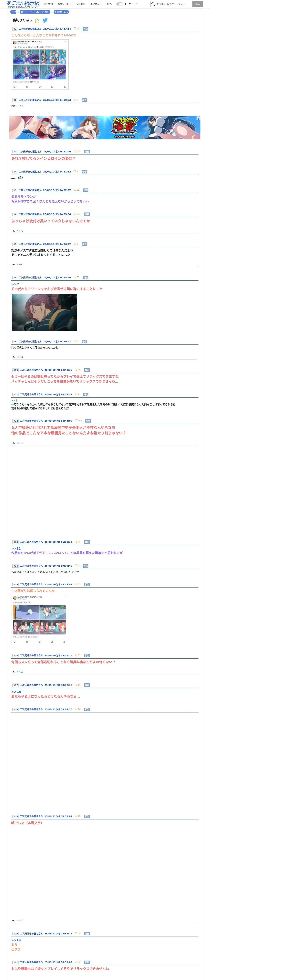Report post 9 with 報告 button
The height and width of the screenshot is (980, 296).
tap(84, 342)
